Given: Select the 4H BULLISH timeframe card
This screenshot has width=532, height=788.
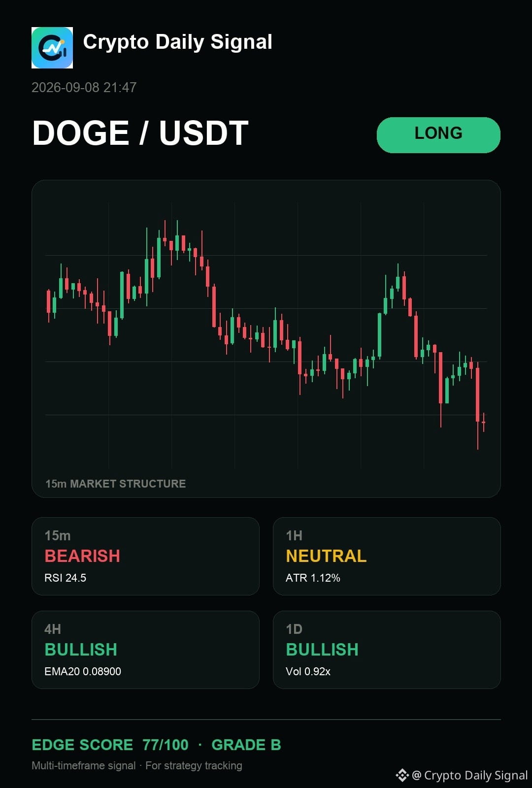Looking at the screenshot, I should click(x=145, y=650).
